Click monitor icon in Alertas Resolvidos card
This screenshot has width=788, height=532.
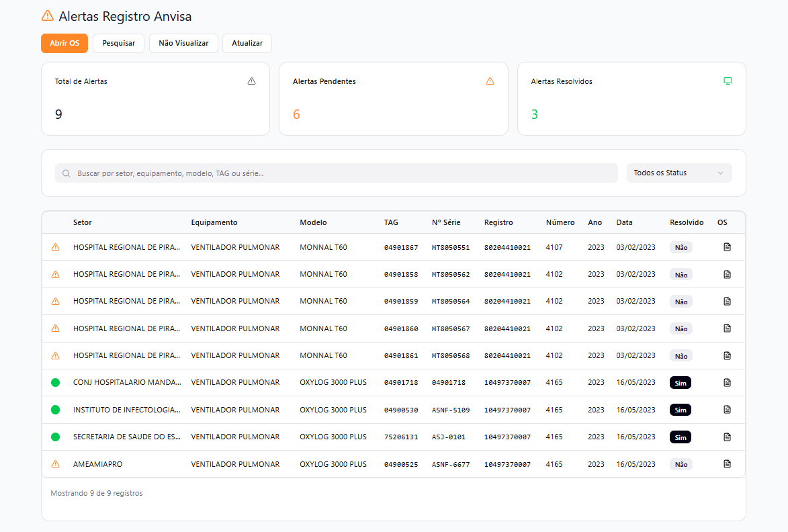[728, 81]
